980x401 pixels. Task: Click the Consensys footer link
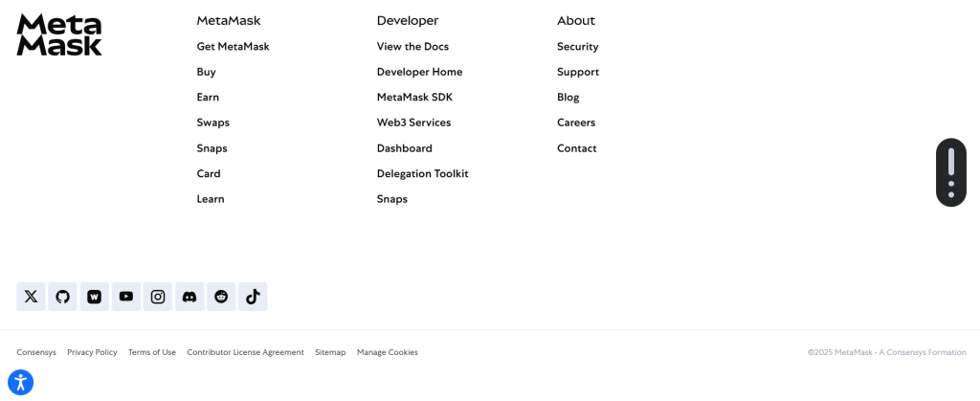click(36, 352)
